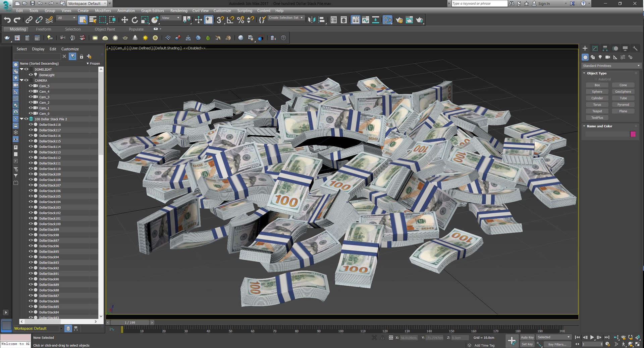Click the Cylinder primitive button
Viewport: 644px width, 348px height.
pyautogui.click(x=597, y=98)
